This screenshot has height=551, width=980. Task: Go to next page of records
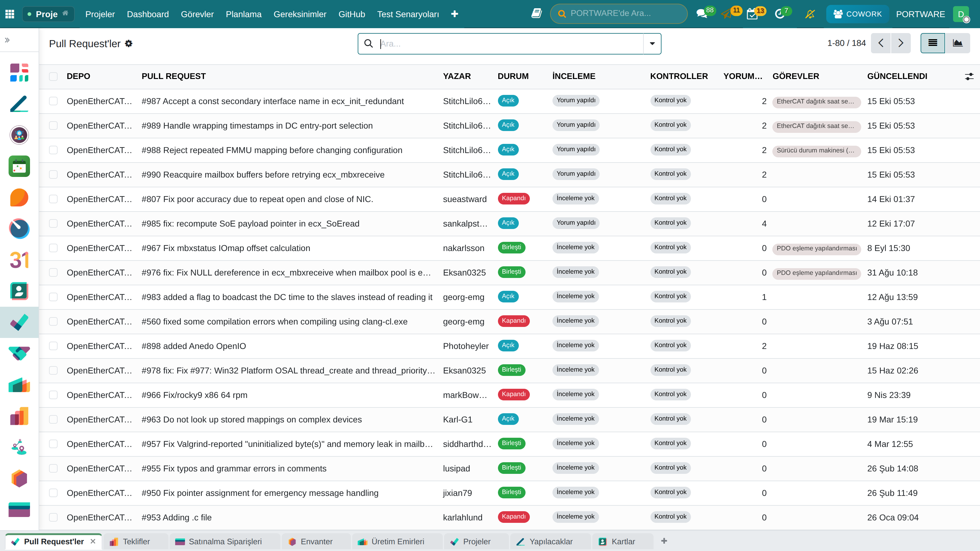900,43
